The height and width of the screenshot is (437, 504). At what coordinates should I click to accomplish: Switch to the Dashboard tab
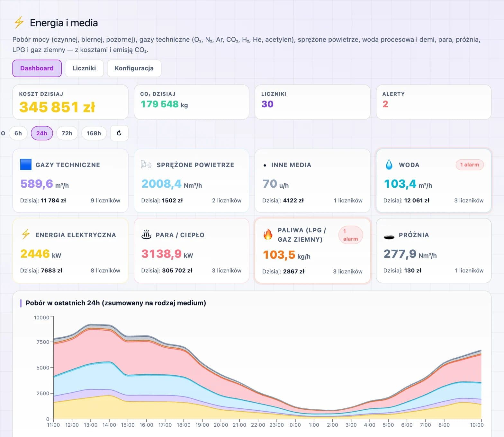point(37,68)
